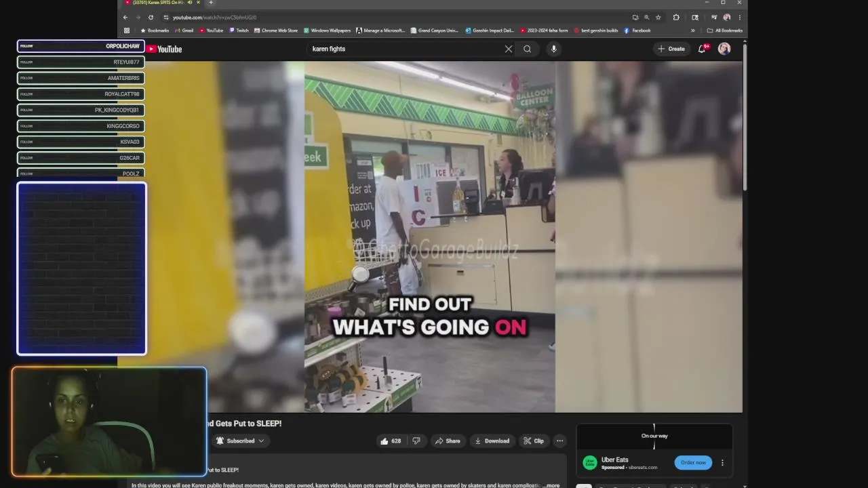Click the Uber Eats logo icon
Viewport: 868px width, 488px height.
click(590, 462)
